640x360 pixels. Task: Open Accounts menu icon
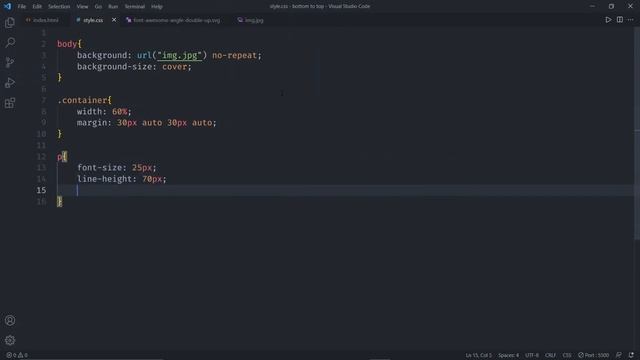10,320
